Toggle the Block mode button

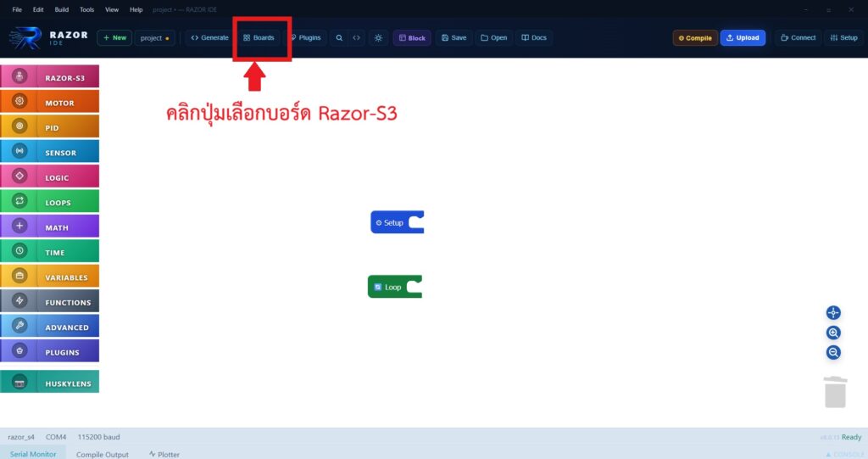413,37
